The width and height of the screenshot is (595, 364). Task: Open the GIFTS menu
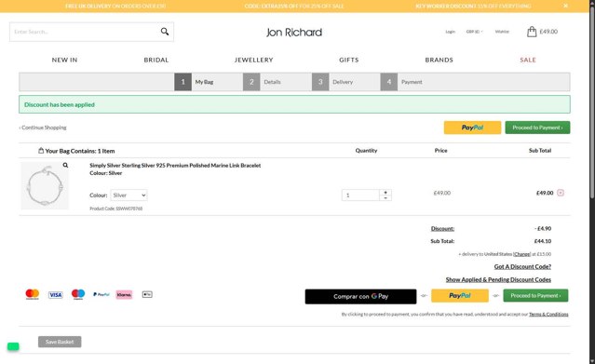point(349,60)
